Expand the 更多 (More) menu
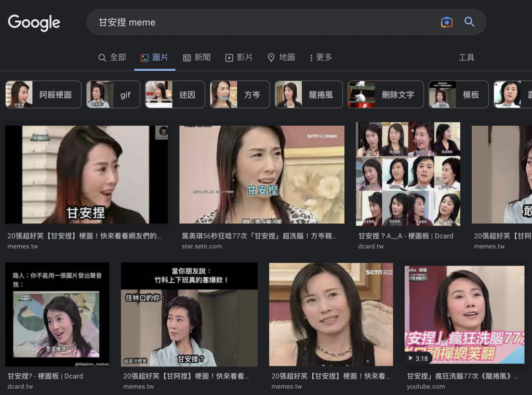The width and height of the screenshot is (532, 395). [x=321, y=57]
